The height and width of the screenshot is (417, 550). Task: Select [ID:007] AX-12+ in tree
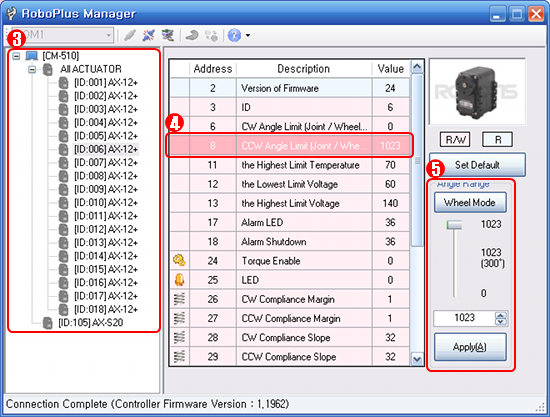tap(106, 162)
